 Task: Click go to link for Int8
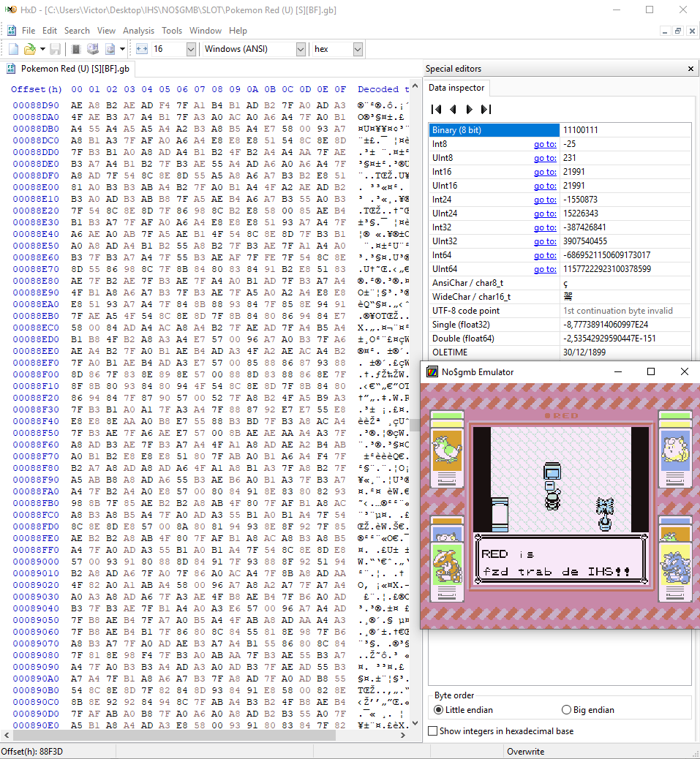[x=545, y=144]
